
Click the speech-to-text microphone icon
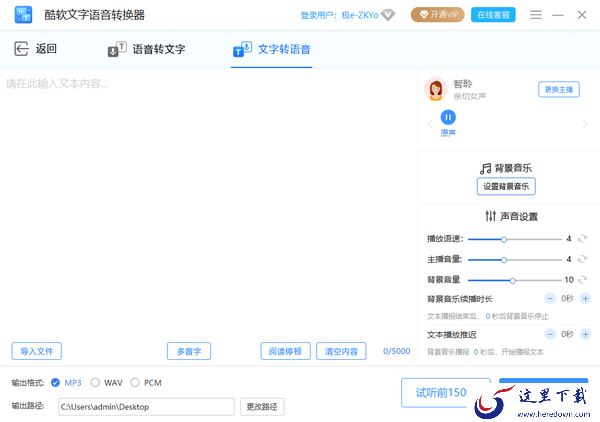point(117,49)
